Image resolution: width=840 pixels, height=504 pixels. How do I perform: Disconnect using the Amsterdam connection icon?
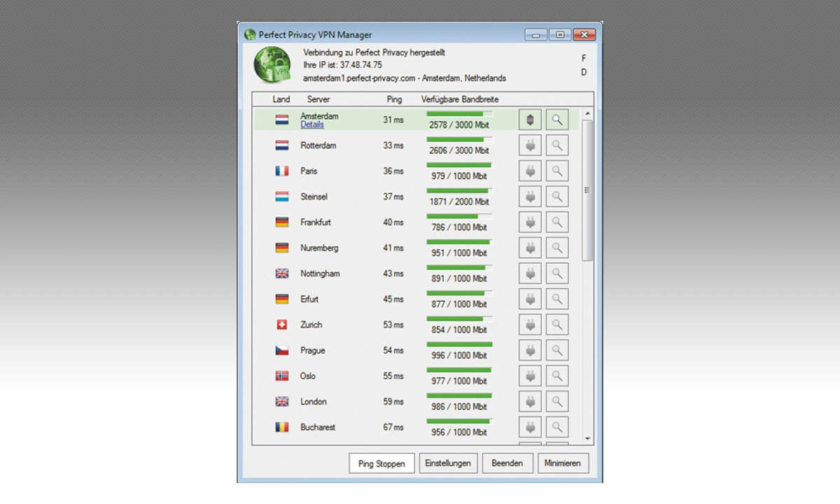point(530,120)
